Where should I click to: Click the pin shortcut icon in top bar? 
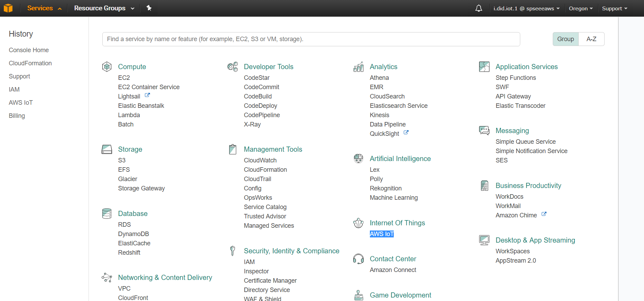point(149,8)
